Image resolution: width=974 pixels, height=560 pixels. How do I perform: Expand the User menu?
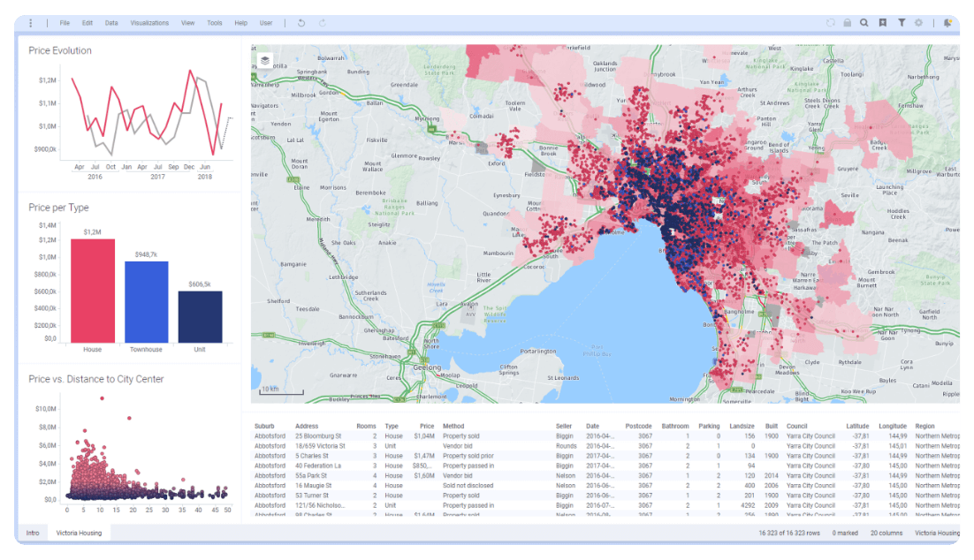pyautogui.click(x=266, y=23)
